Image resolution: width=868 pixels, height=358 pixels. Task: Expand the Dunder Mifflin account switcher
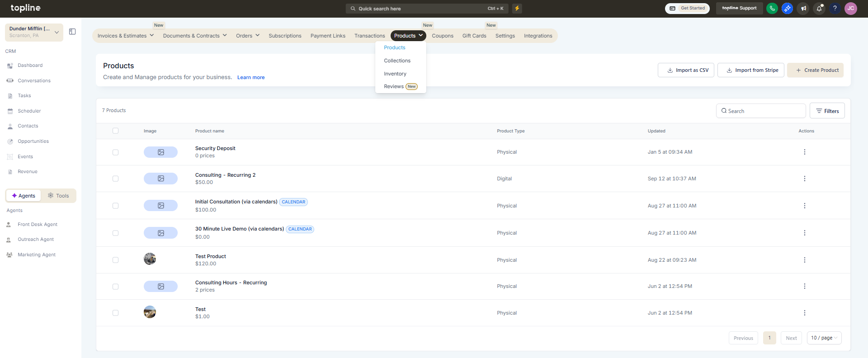pos(34,32)
